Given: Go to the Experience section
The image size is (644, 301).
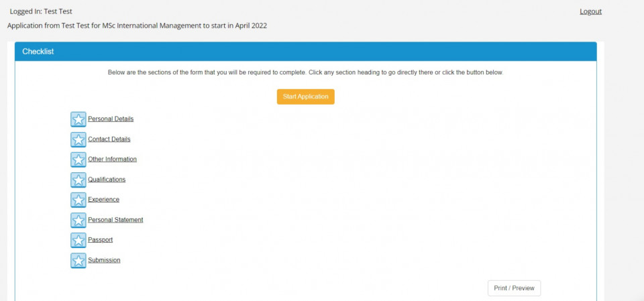Looking at the screenshot, I should (103, 200).
